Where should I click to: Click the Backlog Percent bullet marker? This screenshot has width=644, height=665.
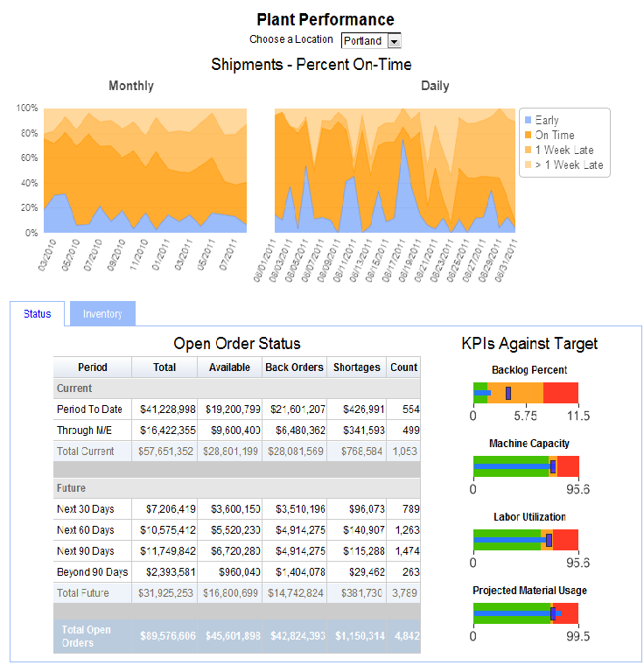coord(508,393)
